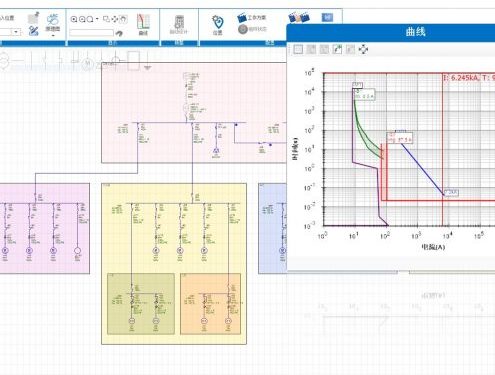Viewport: 495px width, 375px height.
Task: Click the grey round status button
Action: 243,29
